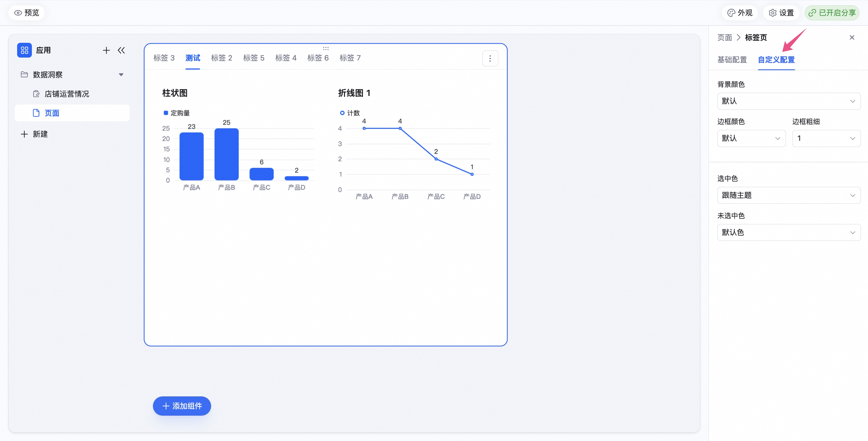868x441 pixels.
Task: Click the 预览 eye preview button
Action: (27, 13)
